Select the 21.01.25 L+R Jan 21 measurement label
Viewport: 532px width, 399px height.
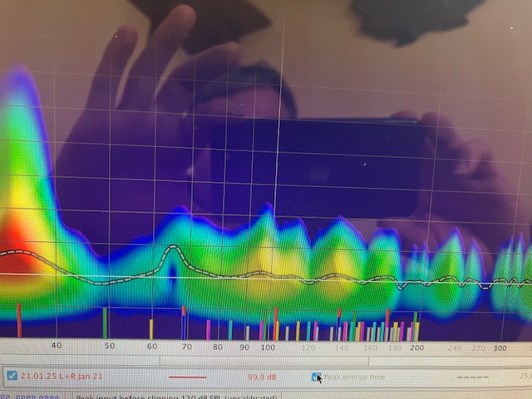62,377
